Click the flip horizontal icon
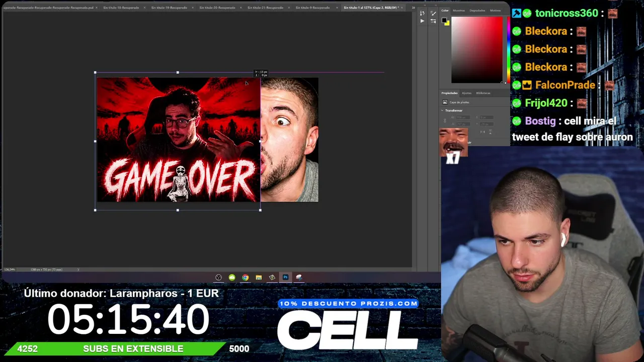This screenshot has width=644, height=362. [x=481, y=132]
